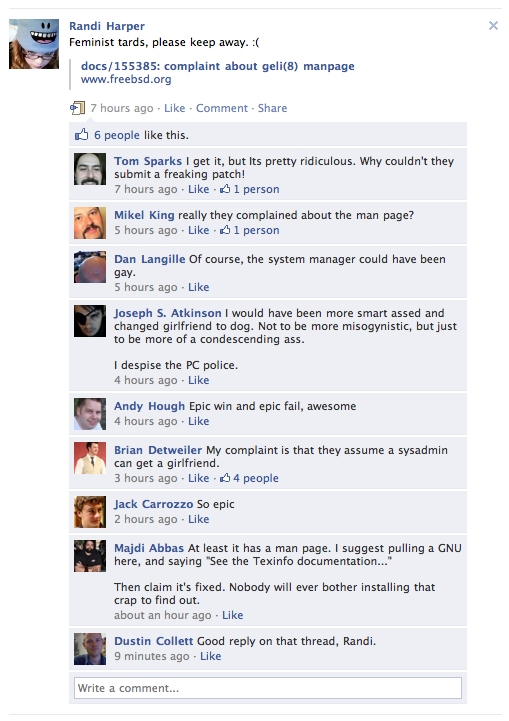Click the thumbs-up icon next to 6 people
Viewport: 509px width, 721px height.
[x=81, y=135]
